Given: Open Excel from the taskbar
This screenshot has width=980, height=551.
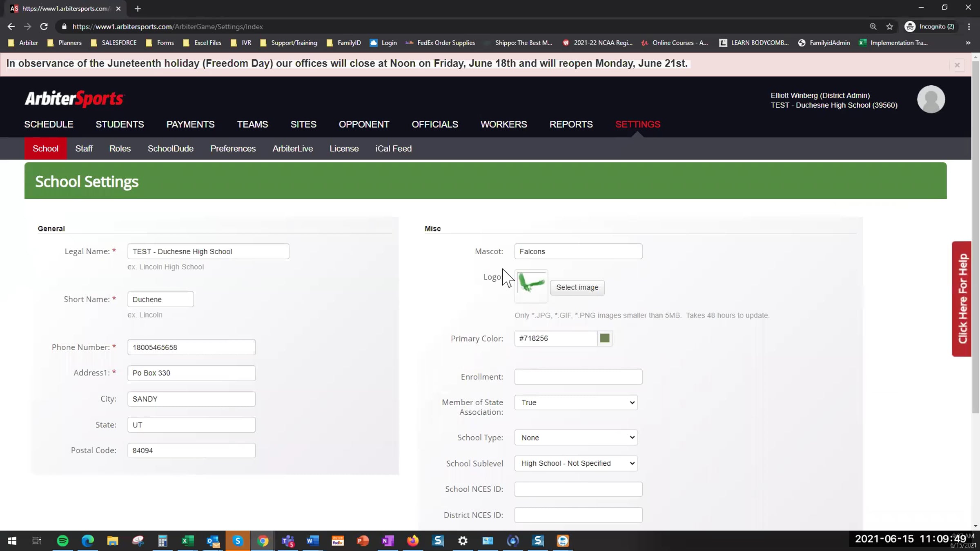Looking at the screenshot, I should (x=187, y=541).
